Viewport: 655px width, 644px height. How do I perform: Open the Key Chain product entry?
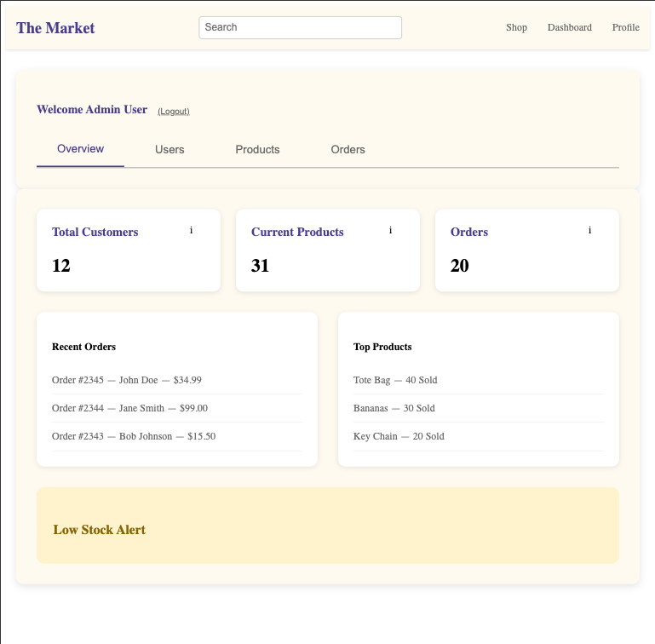click(479, 436)
